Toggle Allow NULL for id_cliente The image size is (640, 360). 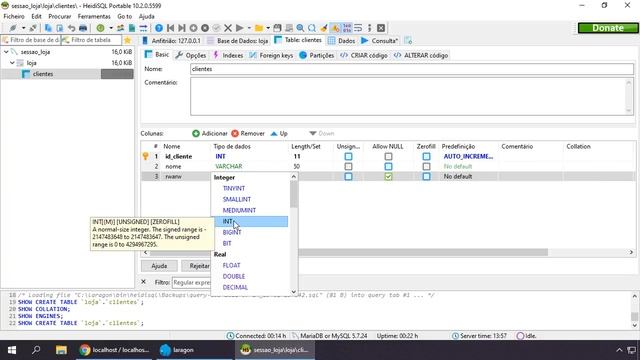pos(388,156)
